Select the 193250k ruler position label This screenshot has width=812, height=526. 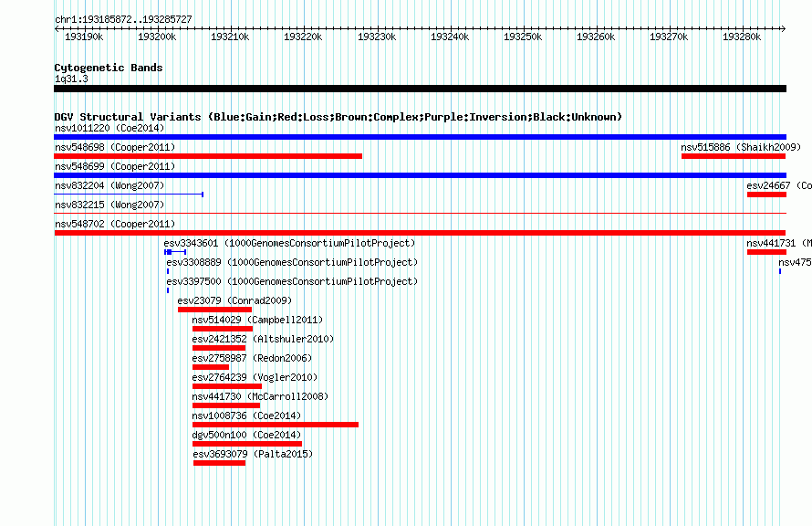coord(523,37)
